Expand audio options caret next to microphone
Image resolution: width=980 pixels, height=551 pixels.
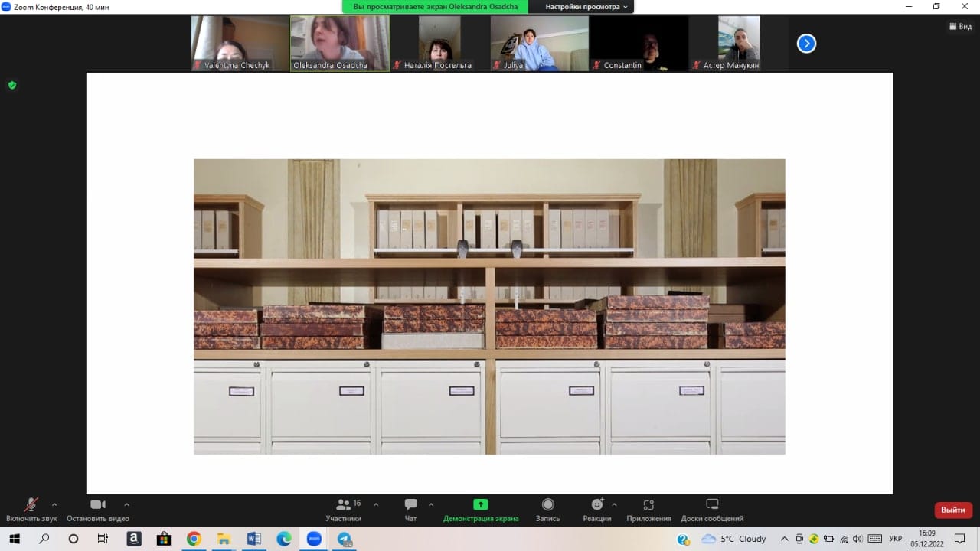[x=54, y=504]
